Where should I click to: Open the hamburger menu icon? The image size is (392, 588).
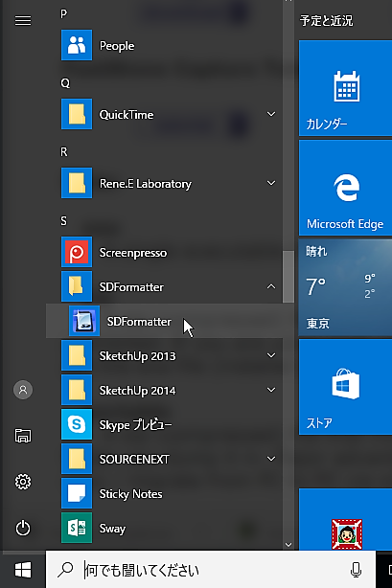click(x=23, y=20)
